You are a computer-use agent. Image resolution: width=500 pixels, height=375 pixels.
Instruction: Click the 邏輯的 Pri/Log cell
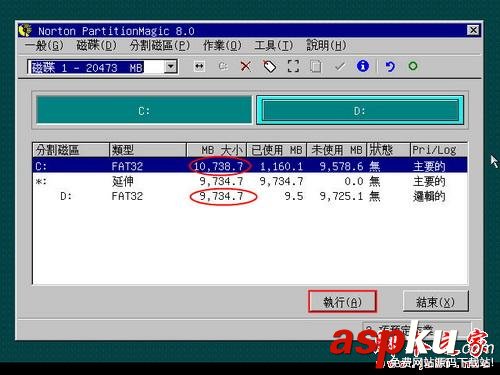(429, 196)
